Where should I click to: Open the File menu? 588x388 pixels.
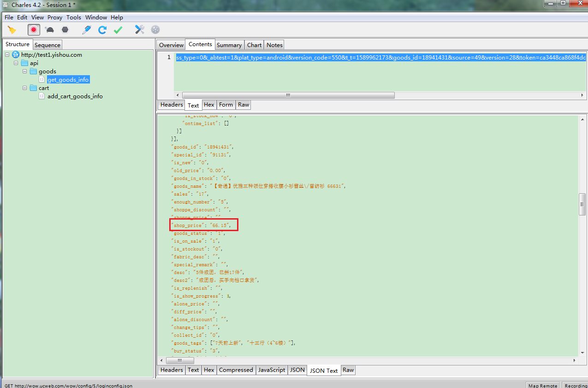[x=9, y=18]
